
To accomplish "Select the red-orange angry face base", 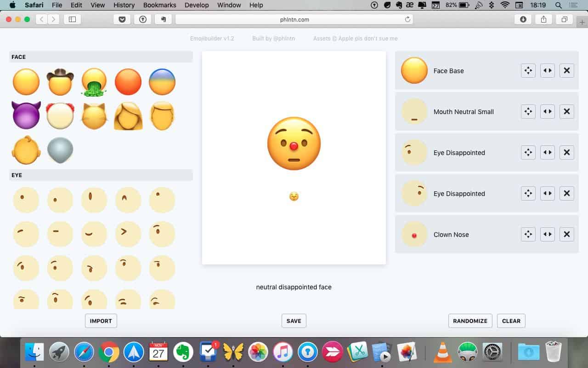I will click(128, 82).
